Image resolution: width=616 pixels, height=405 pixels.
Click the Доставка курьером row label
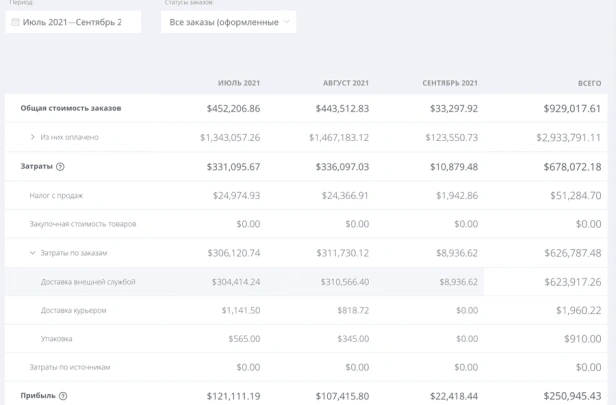[73, 310]
